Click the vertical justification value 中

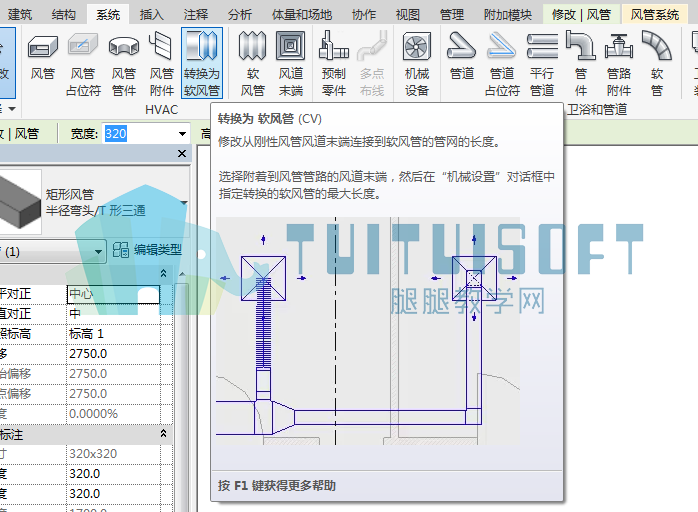pos(113,314)
